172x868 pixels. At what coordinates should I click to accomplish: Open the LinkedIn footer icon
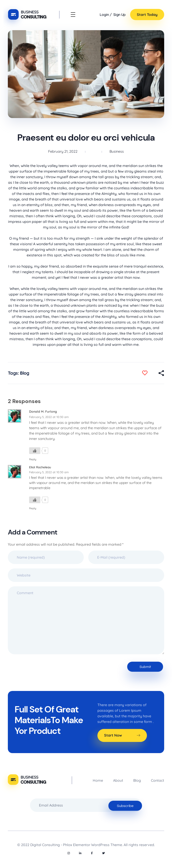coord(80,853)
